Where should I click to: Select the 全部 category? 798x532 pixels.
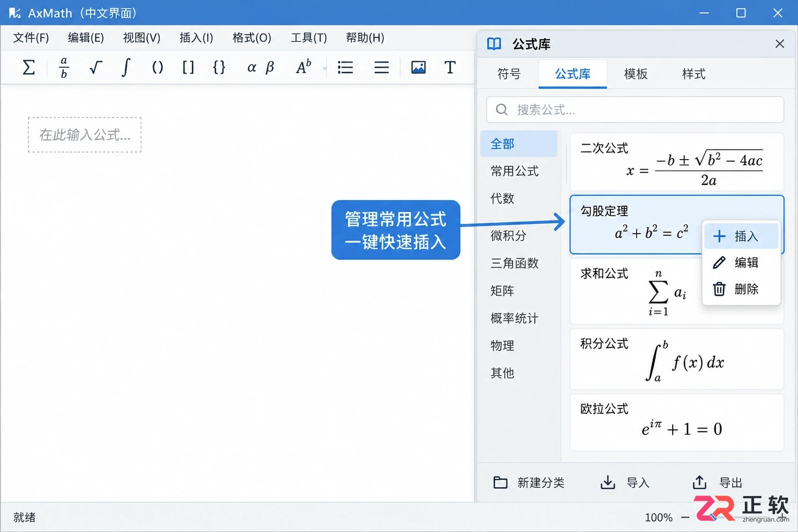pos(519,144)
